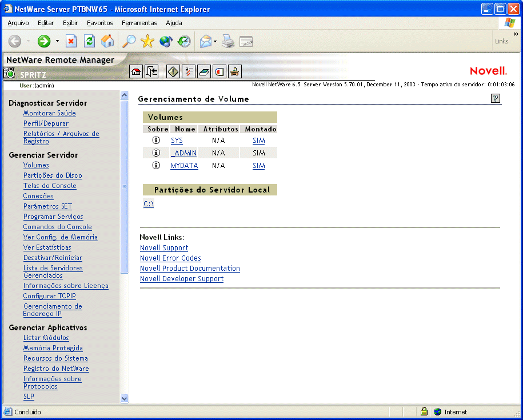Show info for the MYDATA volume
This screenshot has width=523, height=420.
pyautogui.click(x=156, y=165)
